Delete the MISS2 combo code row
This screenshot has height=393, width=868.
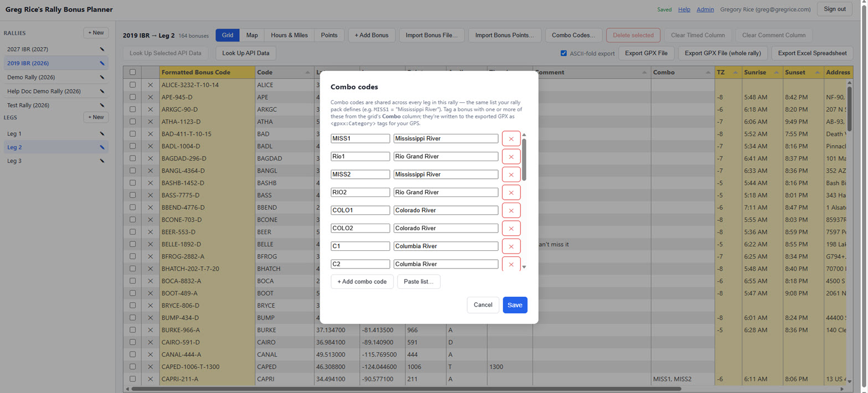click(x=511, y=174)
